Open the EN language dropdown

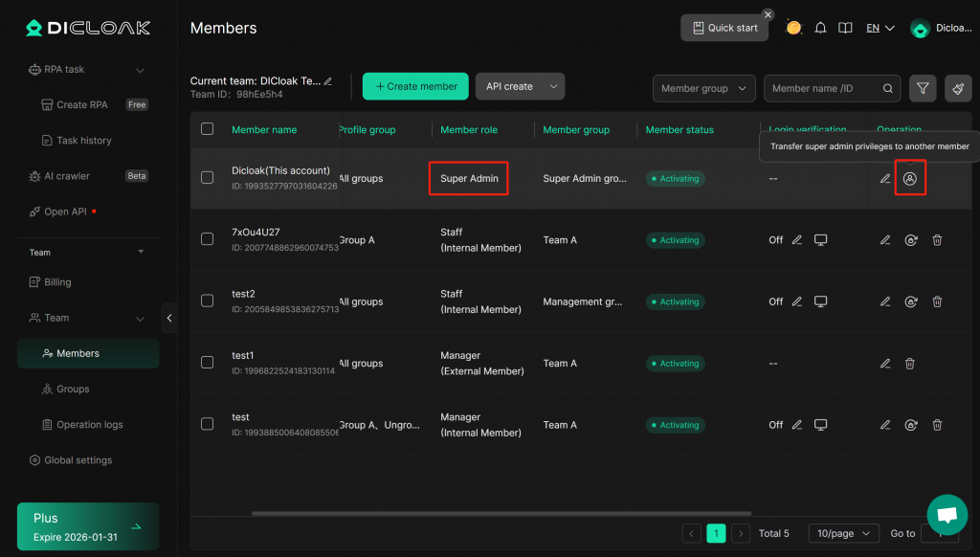click(880, 28)
